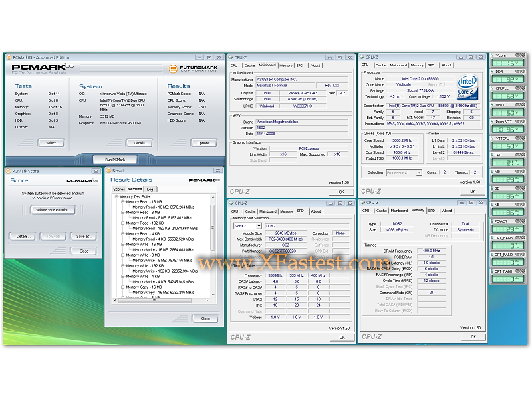532x399 pixels.
Task: Click Save as... in the PCMark Score window
Action: (84, 237)
